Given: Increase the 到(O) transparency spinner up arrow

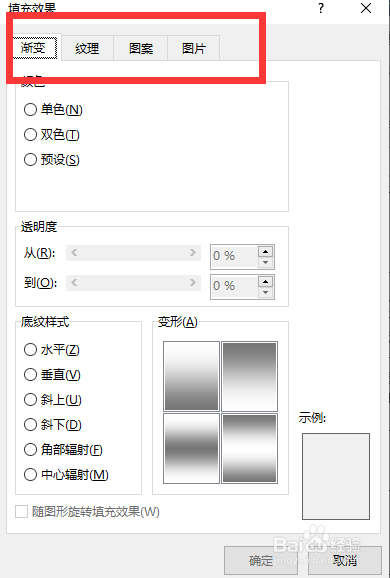Looking at the screenshot, I should (265, 282).
